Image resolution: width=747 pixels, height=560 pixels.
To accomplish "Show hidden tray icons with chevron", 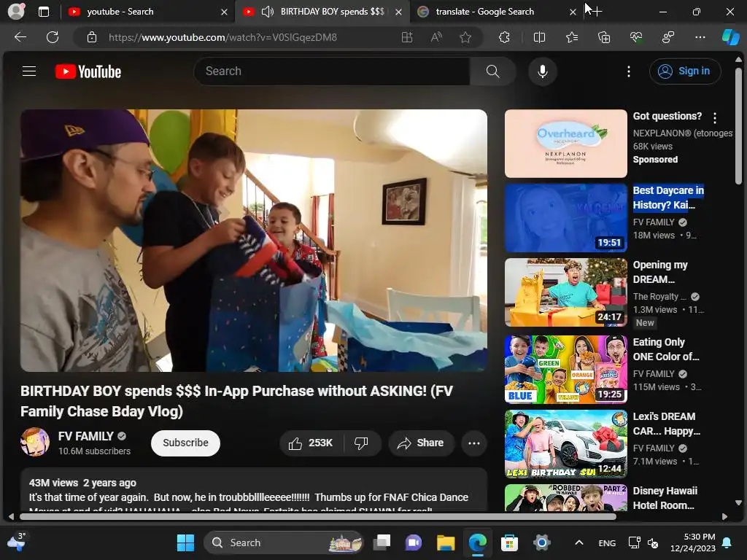I will point(578,542).
